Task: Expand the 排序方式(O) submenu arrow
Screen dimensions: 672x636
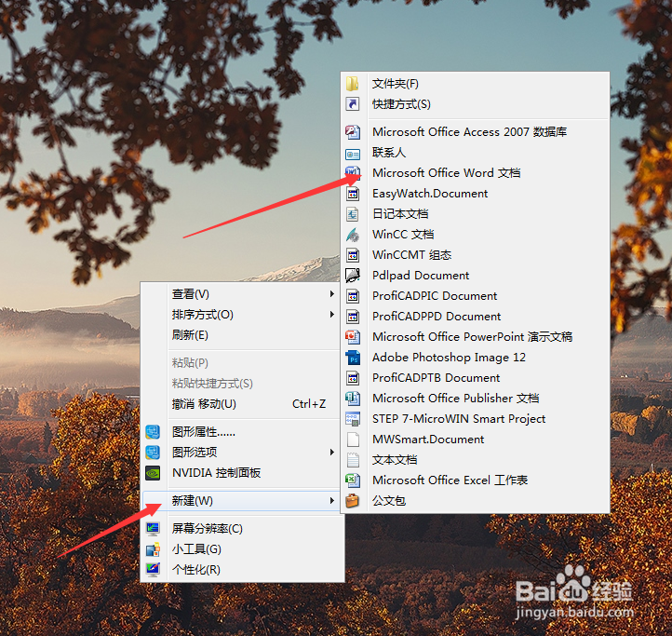Action: 331,315
